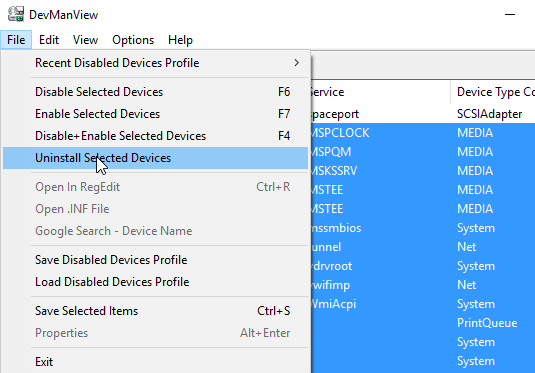
Task: Open the Help menu
Action: (x=180, y=40)
